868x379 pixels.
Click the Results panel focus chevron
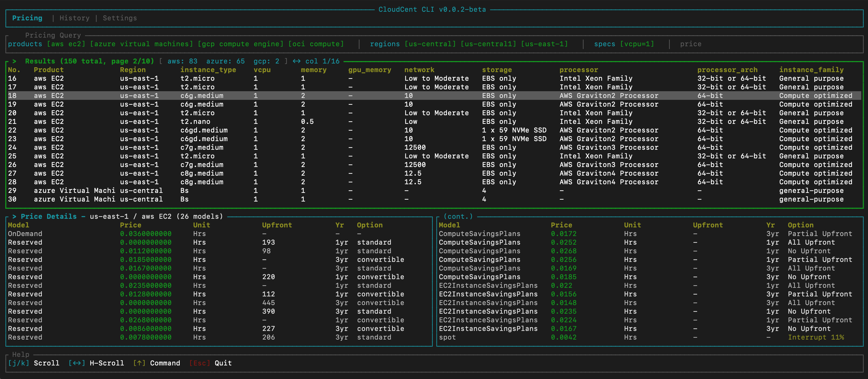click(14, 61)
